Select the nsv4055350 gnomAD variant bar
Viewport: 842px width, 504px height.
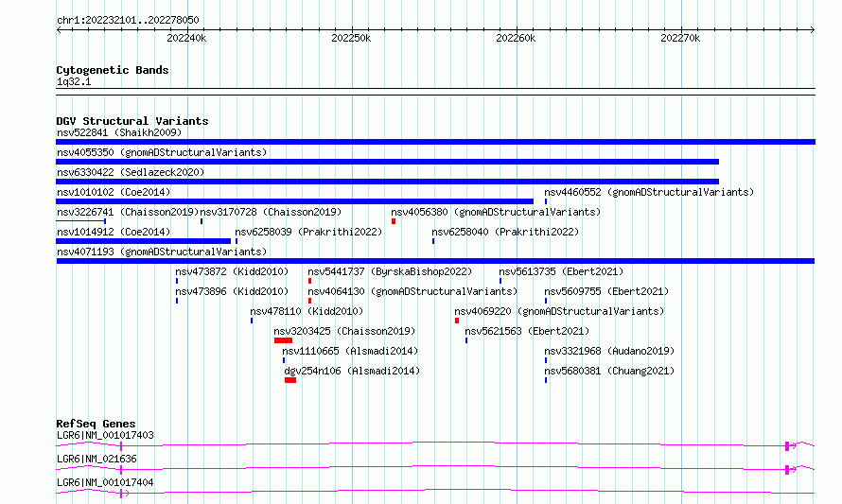[387, 162]
